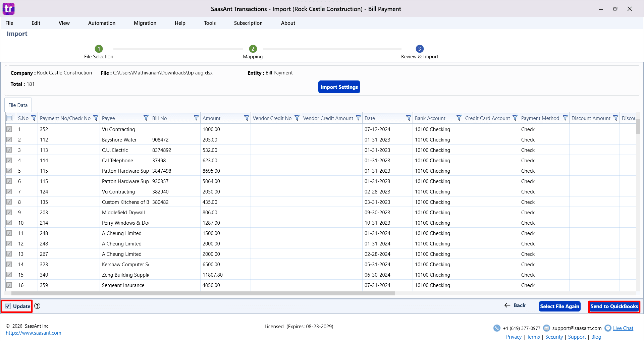This screenshot has width=644, height=341.
Task: Uncheck row 1 Vu Contracting checkbox
Action: coord(9,129)
